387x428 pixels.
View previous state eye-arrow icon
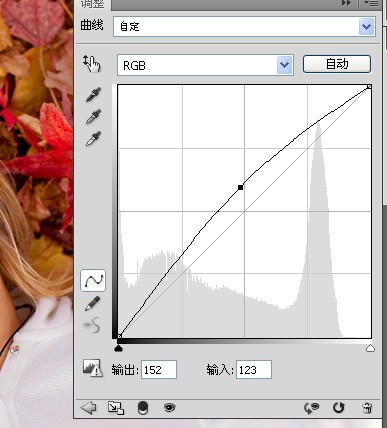click(x=312, y=408)
